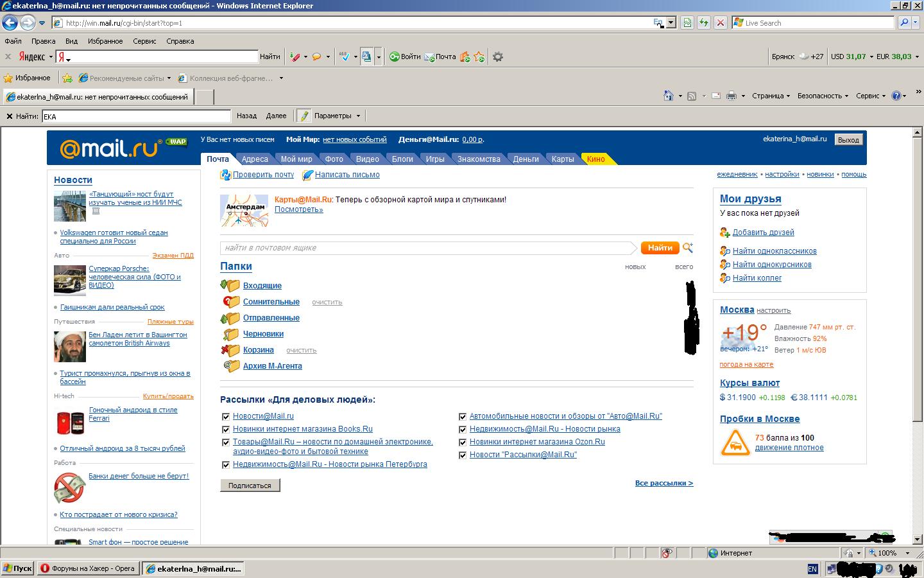This screenshot has width=924, height=578.
Task: Open the find bar Параметры dropdown
Action: [358, 116]
